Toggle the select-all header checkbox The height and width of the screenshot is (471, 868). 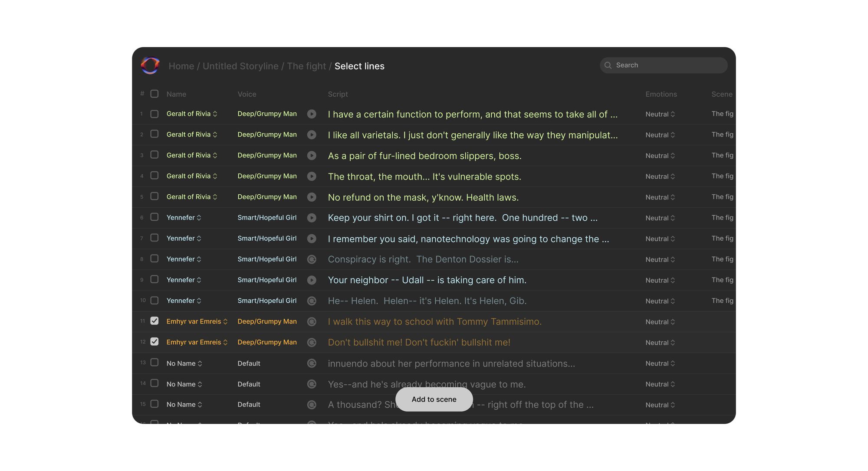pyautogui.click(x=155, y=94)
